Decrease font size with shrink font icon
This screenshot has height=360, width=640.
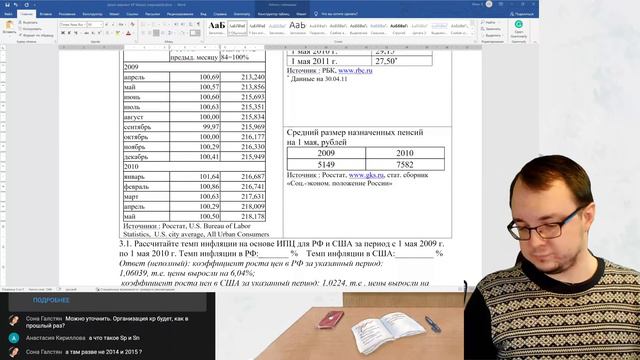tap(113, 24)
